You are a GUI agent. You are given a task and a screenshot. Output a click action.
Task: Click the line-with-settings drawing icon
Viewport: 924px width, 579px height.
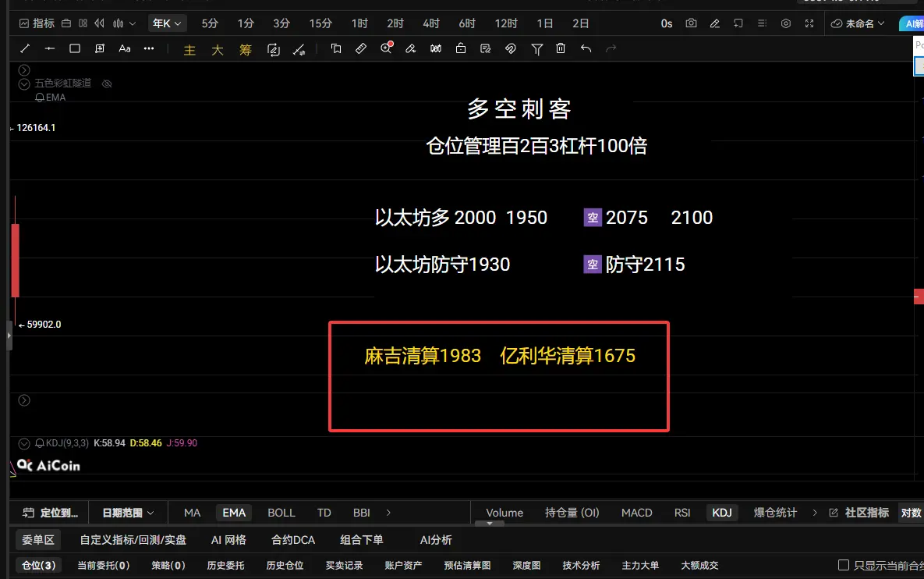(x=299, y=49)
